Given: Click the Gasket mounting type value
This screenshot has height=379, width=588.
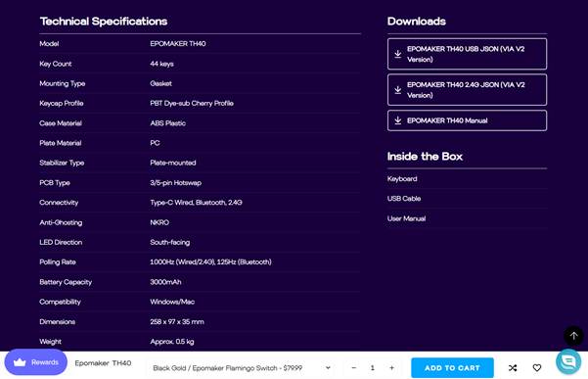Looking at the screenshot, I should click(160, 83).
